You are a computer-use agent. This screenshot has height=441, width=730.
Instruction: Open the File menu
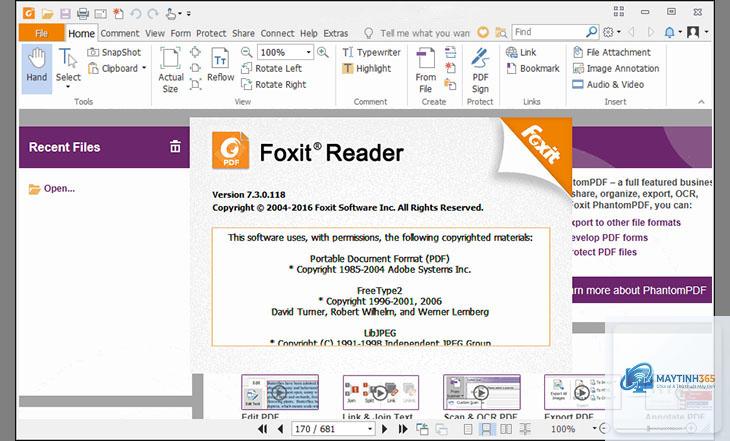pos(41,33)
